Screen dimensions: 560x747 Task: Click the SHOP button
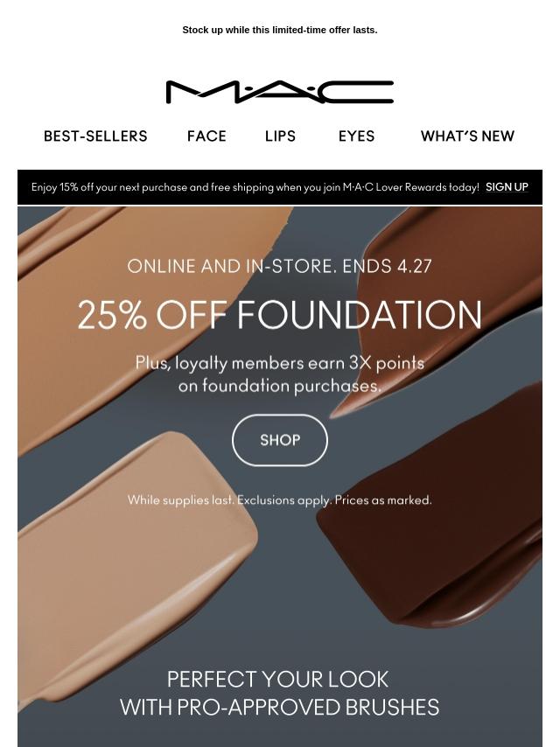point(280,440)
